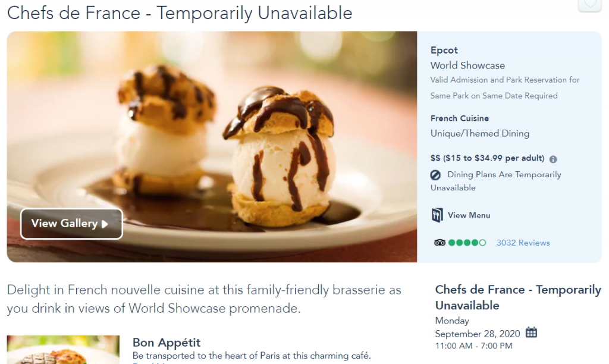Open the View Menu link
Viewport: 609px width, 364px height.
tap(469, 215)
